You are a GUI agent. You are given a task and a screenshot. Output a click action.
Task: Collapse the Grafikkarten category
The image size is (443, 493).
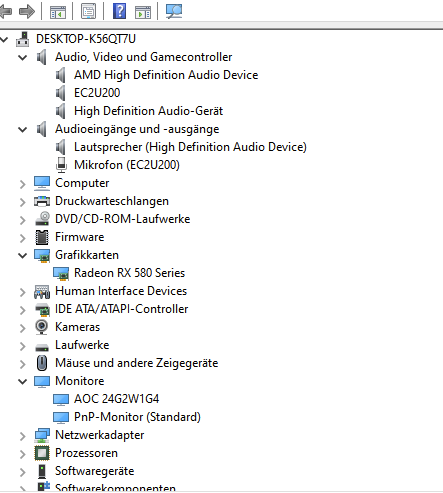pyautogui.click(x=23, y=255)
